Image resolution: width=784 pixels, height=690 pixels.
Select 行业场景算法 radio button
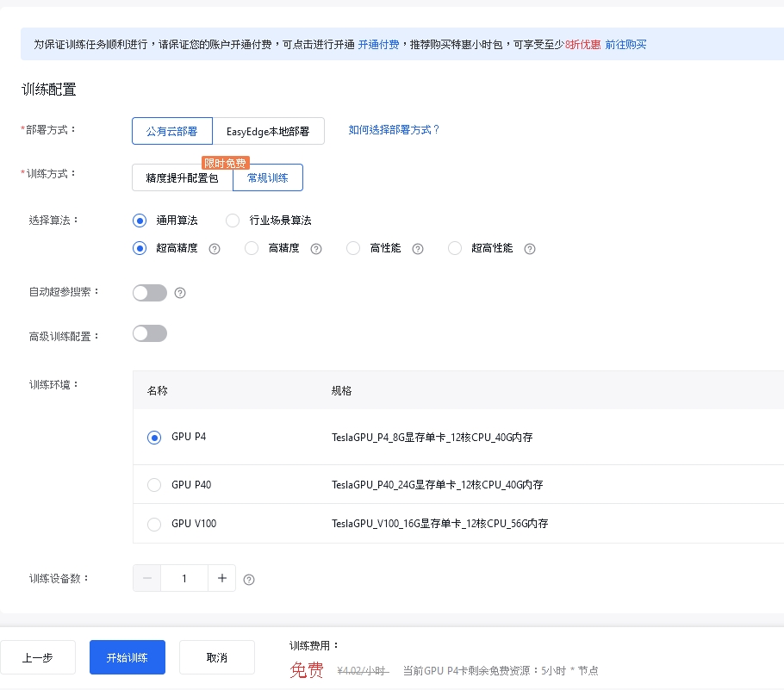point(233,221)
